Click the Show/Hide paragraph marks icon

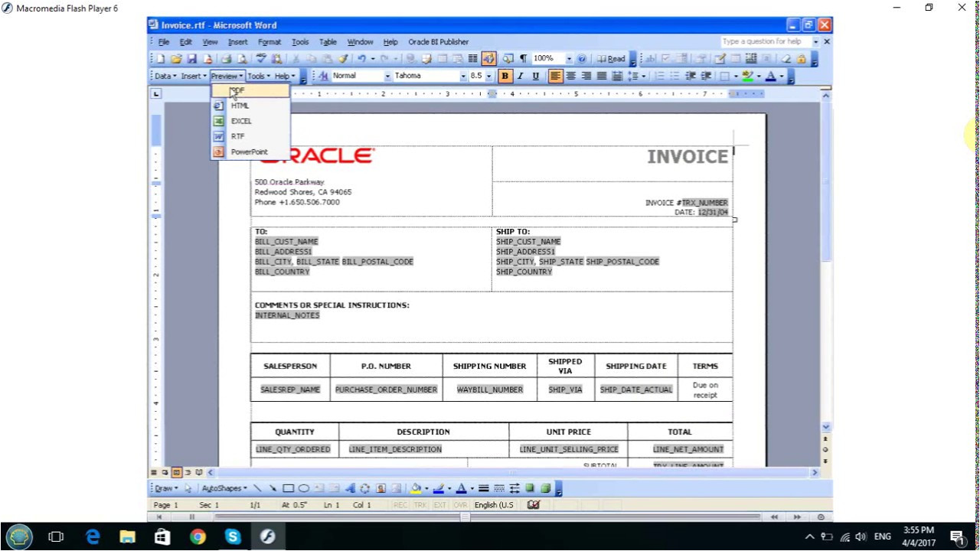point(523,59)
